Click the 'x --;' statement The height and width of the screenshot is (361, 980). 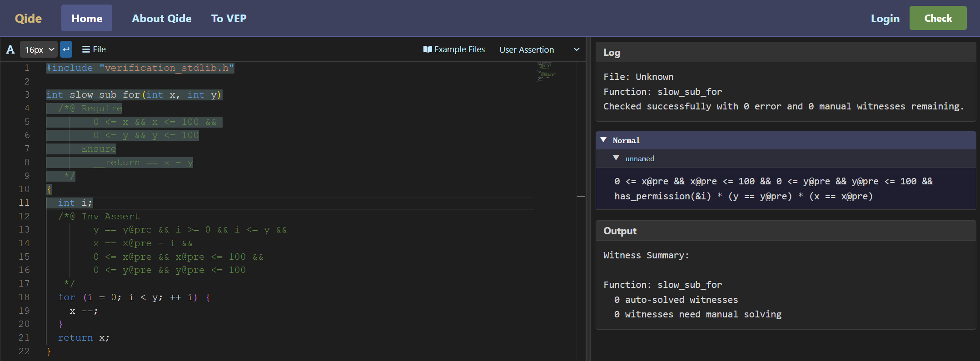[x=84, y=311]
